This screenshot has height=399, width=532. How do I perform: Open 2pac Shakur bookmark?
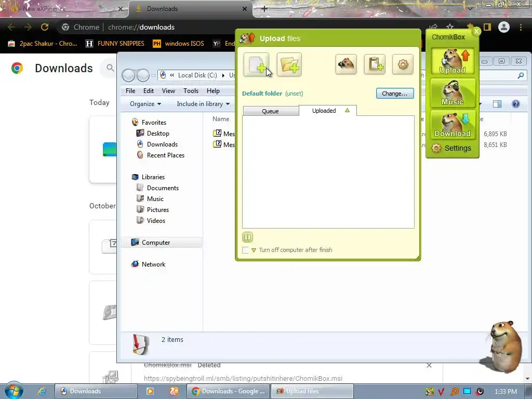pos(43,44)
